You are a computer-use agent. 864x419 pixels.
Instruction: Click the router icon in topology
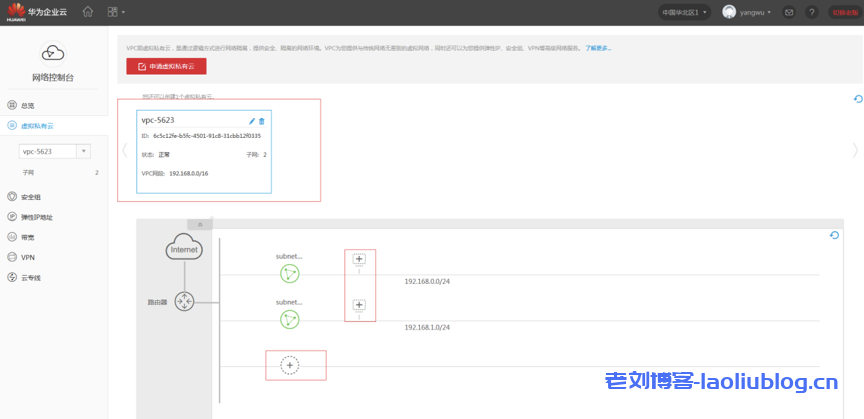[x=184, y=301]
